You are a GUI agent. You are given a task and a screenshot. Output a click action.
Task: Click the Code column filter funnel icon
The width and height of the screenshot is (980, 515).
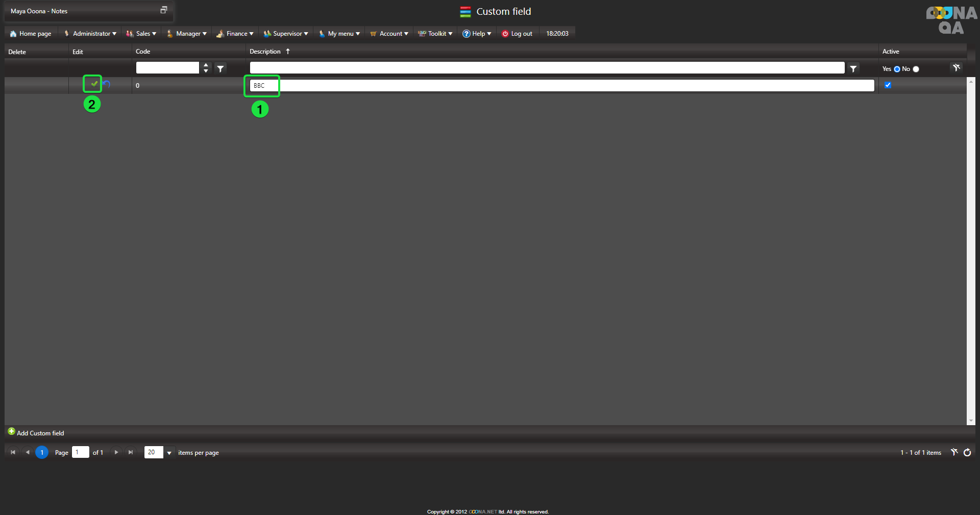click(x=220, y=68)
